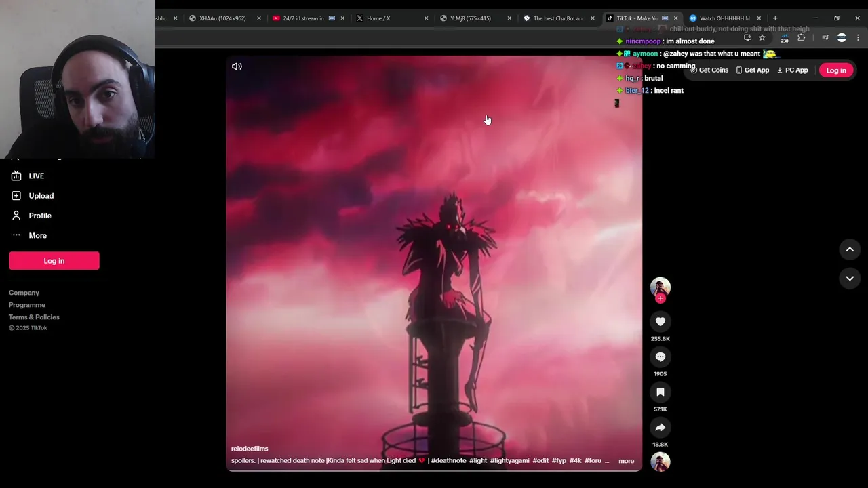Bookmark this page with the star icon

(762, 38)
